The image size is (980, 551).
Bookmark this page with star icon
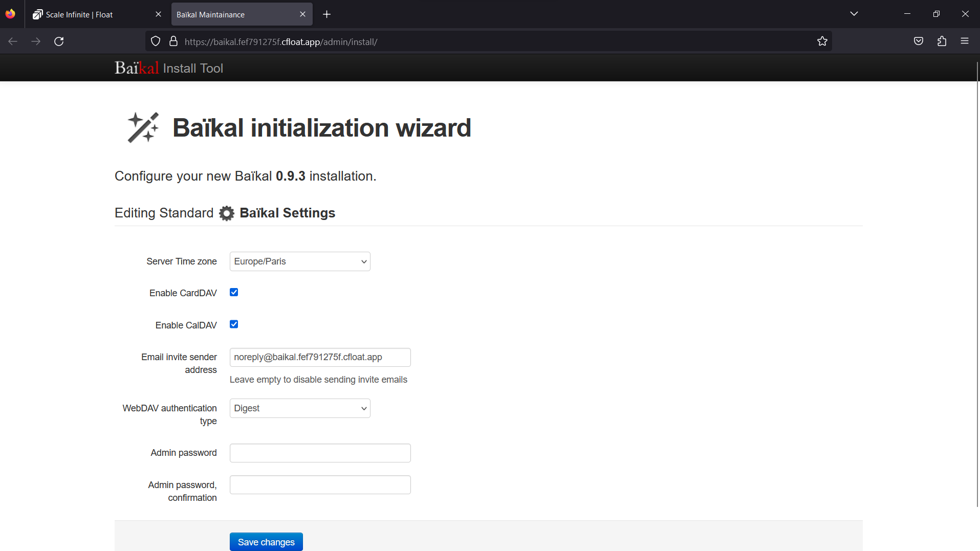point(822,41)
